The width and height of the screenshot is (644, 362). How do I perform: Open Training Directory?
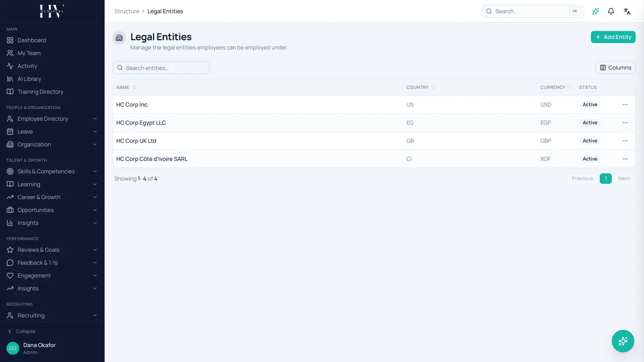point(52,92)
